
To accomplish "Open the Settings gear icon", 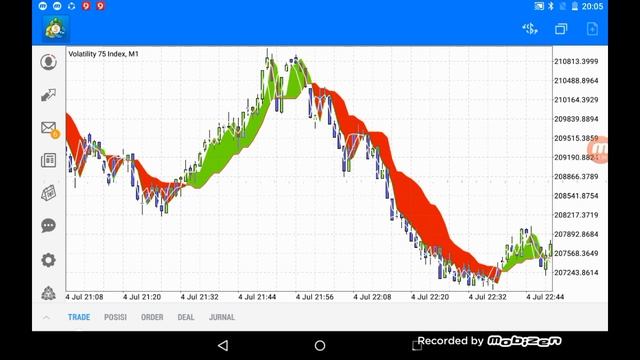I will coord(48,260).
